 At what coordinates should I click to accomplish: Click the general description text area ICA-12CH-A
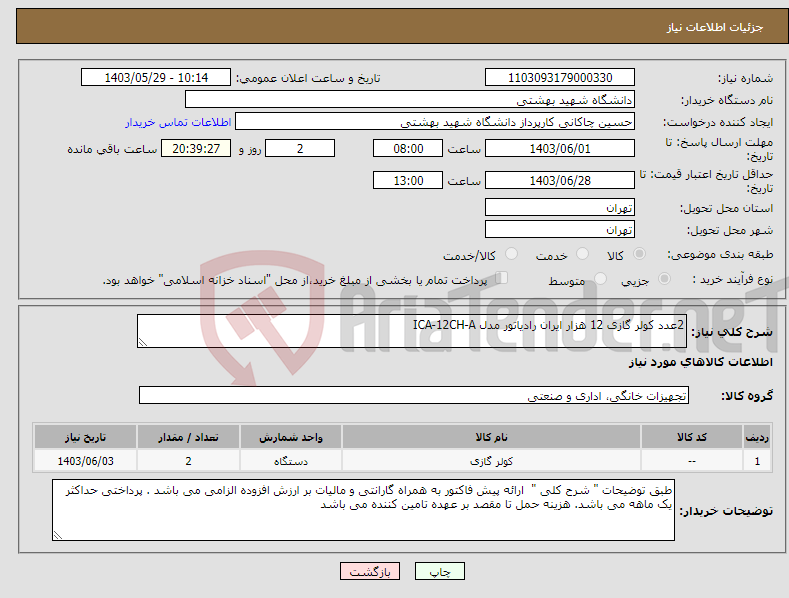point(412,331)
